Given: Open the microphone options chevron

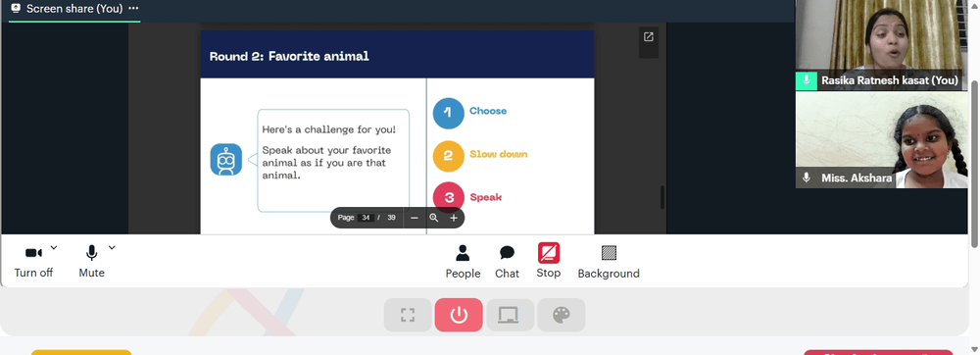Looking at the screenshot, I should tap(112, 247).
